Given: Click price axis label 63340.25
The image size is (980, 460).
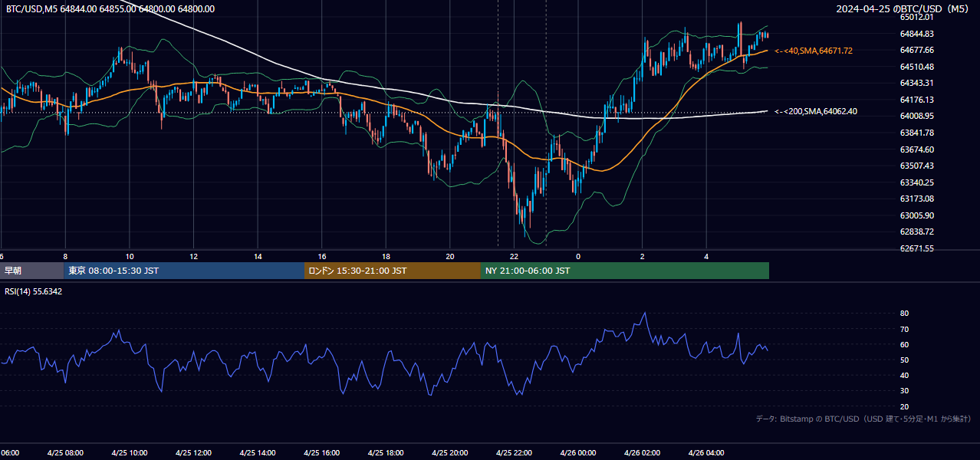Looking at the screenshot, I should coord(916,182).
